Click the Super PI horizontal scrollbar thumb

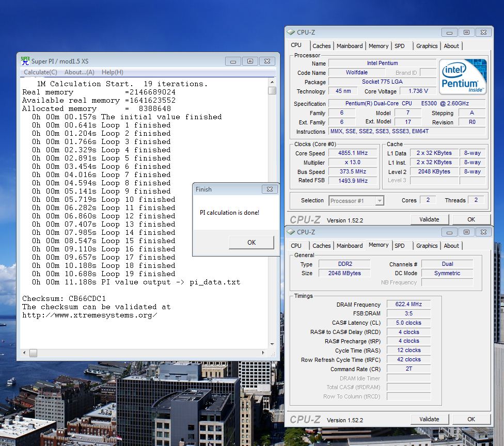[33, 353]
